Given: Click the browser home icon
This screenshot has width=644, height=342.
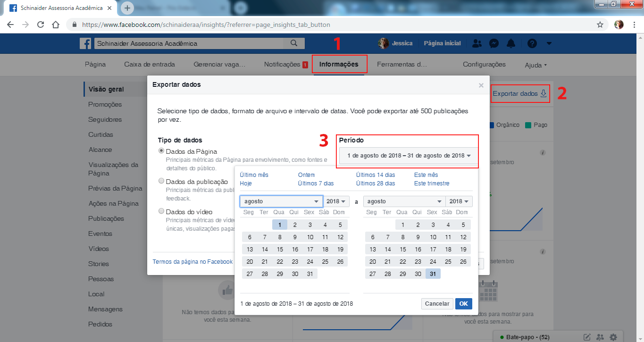Looking at the screenshot, I should [x=56, y=25].
